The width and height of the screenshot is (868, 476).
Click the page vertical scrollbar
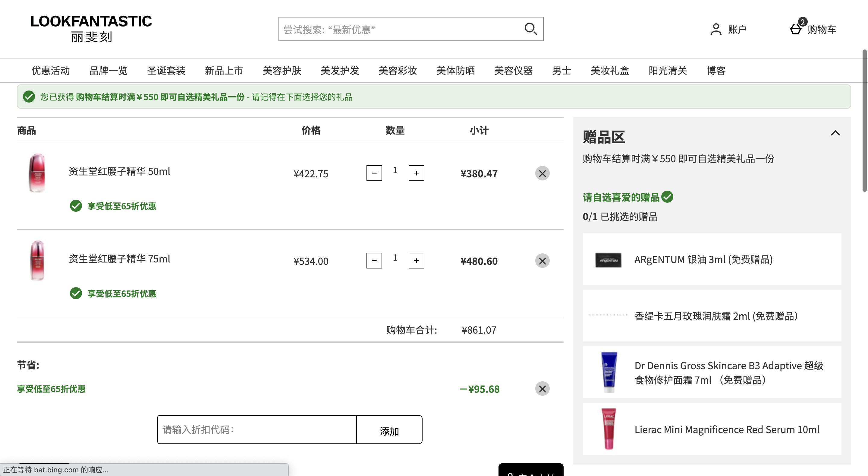[865, 120]
